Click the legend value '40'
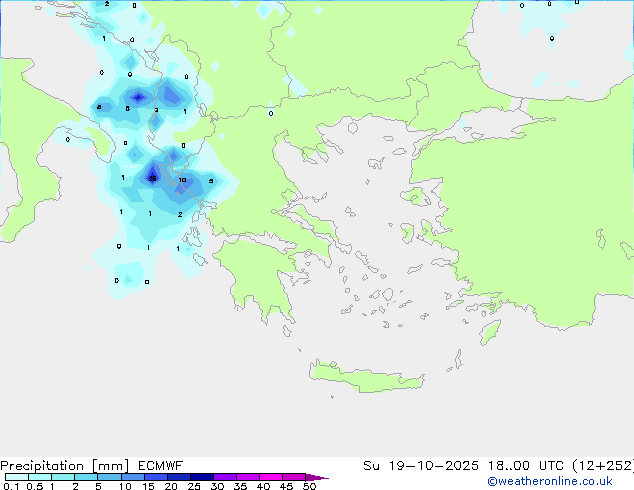Image resolution: width=634 pixels, height=490 pixels. (x=263, y=486)
